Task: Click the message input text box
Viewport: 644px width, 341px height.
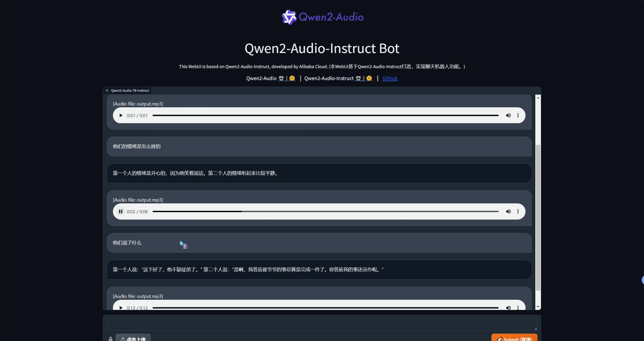Action: click(x=322, y=324)
